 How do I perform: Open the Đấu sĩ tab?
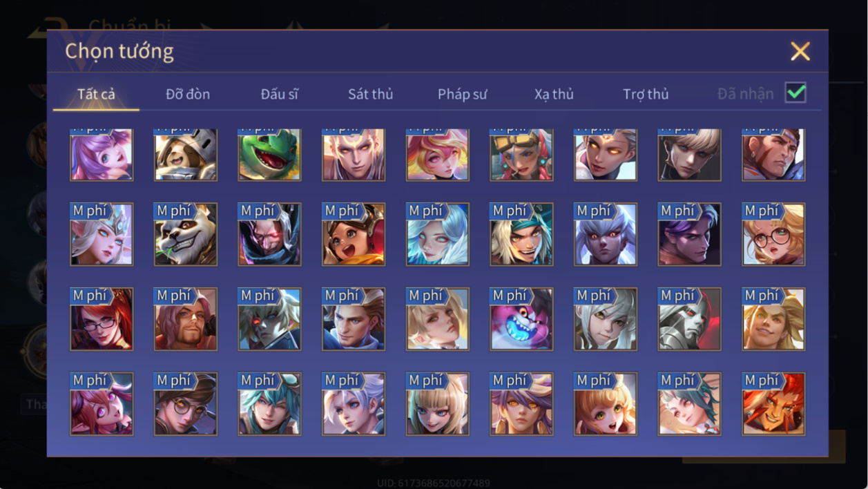280,94
